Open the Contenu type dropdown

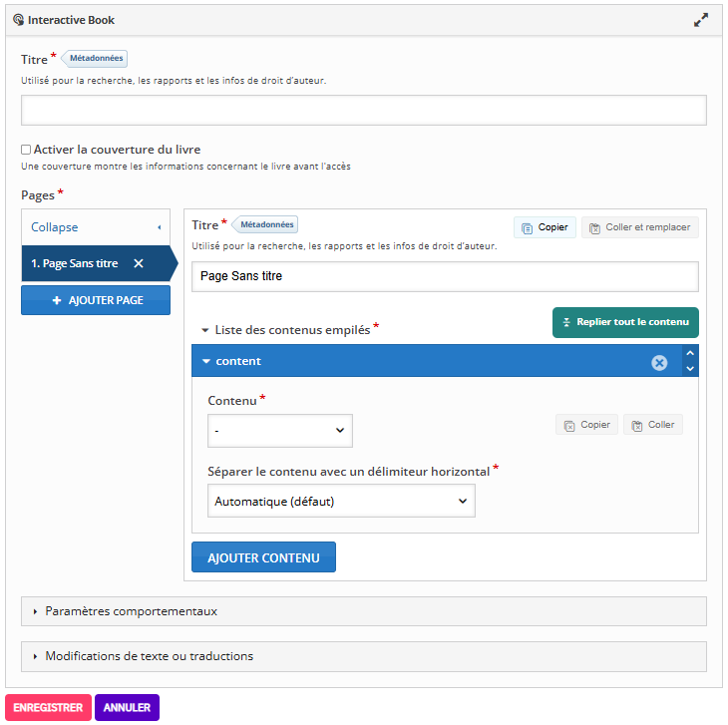(x=279, y=430)
